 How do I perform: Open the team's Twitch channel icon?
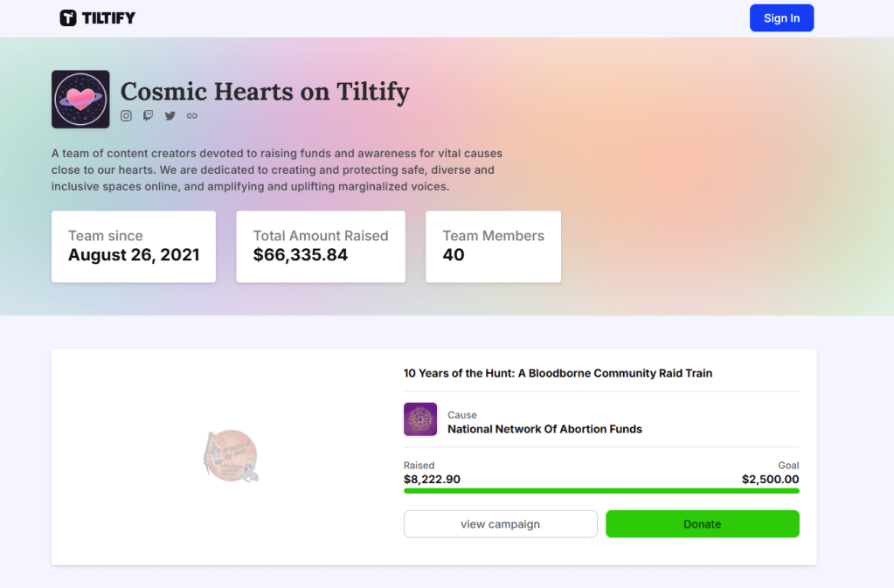point(148,115)
